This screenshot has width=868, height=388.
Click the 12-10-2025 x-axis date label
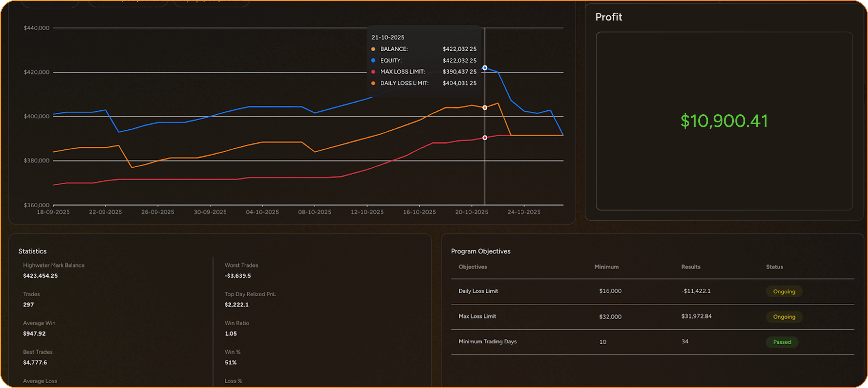367,212
